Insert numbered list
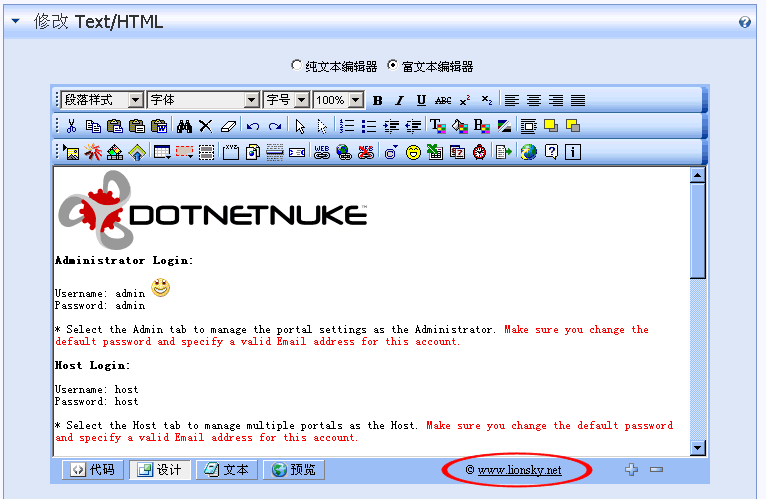 [347, 126]
